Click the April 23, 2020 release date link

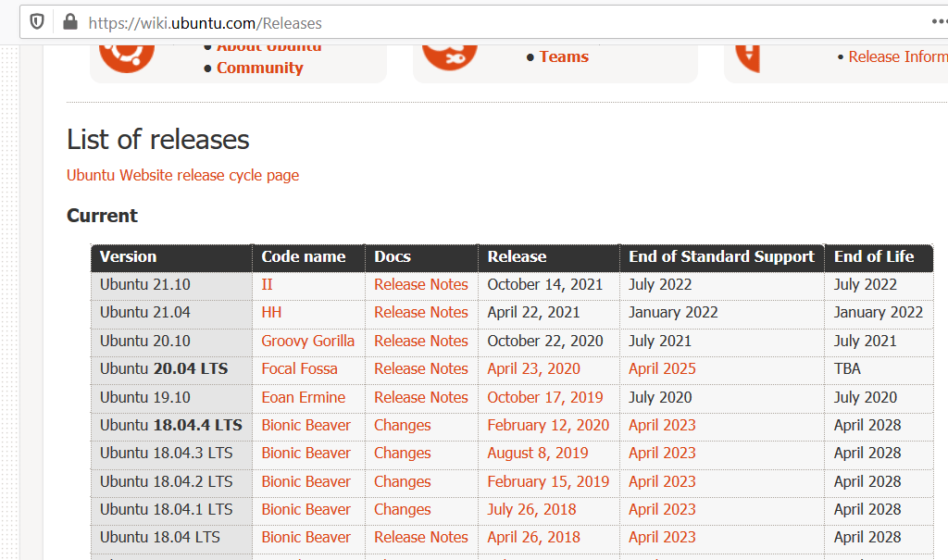coord(533,368)
